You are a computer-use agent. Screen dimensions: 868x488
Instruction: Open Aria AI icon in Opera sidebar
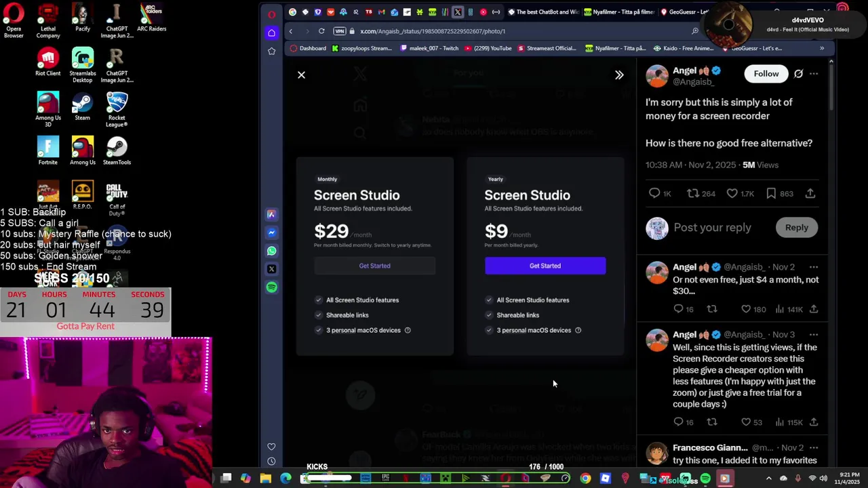pos(271,214)
